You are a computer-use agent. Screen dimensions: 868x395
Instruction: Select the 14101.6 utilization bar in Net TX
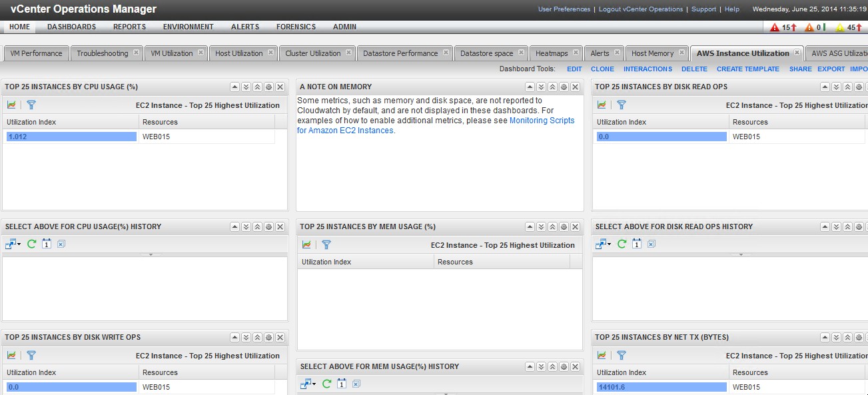click(x=661, y=387)
